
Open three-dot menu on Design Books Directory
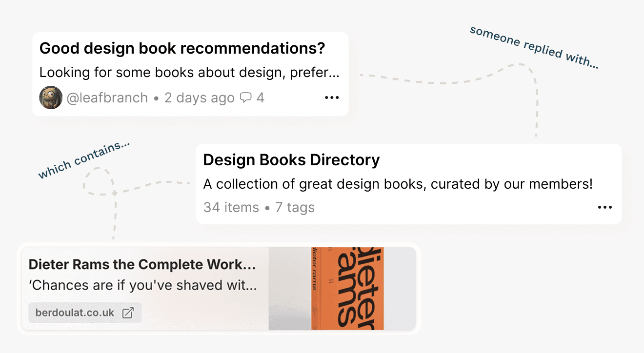pyautogui.click(x=604, y=207)
